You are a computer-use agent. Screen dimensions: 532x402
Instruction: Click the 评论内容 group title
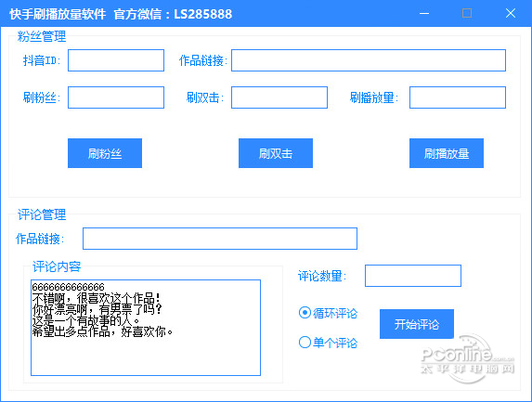[x=57, y=266]
